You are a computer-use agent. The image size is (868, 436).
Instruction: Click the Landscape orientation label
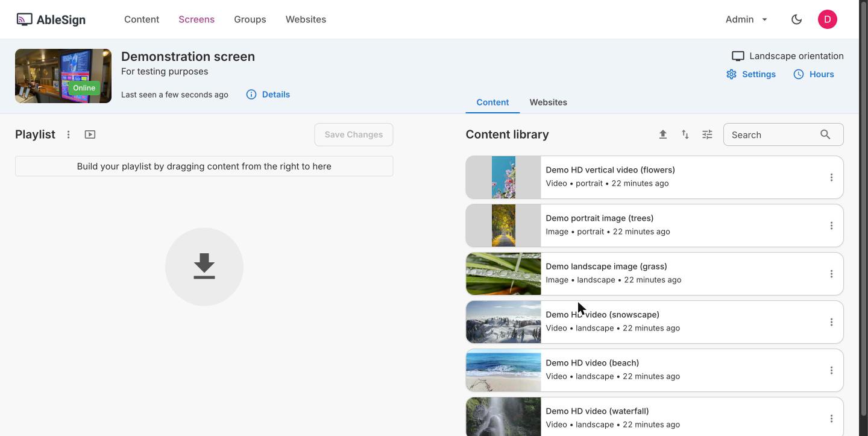(x=796, y=56)
